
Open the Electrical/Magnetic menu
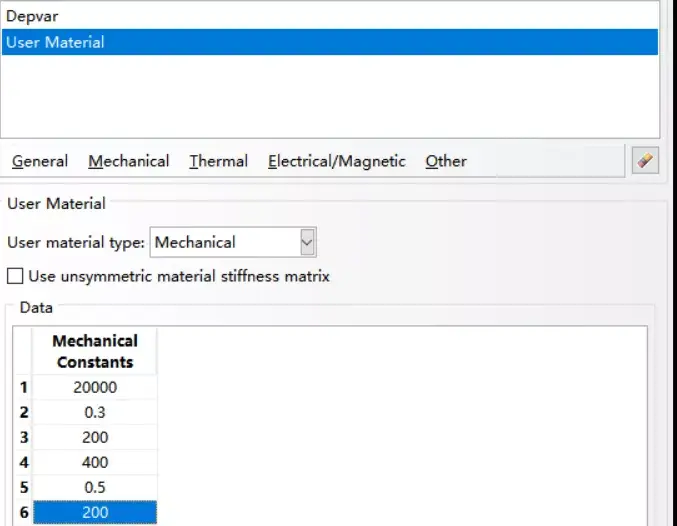pos(337,161)
